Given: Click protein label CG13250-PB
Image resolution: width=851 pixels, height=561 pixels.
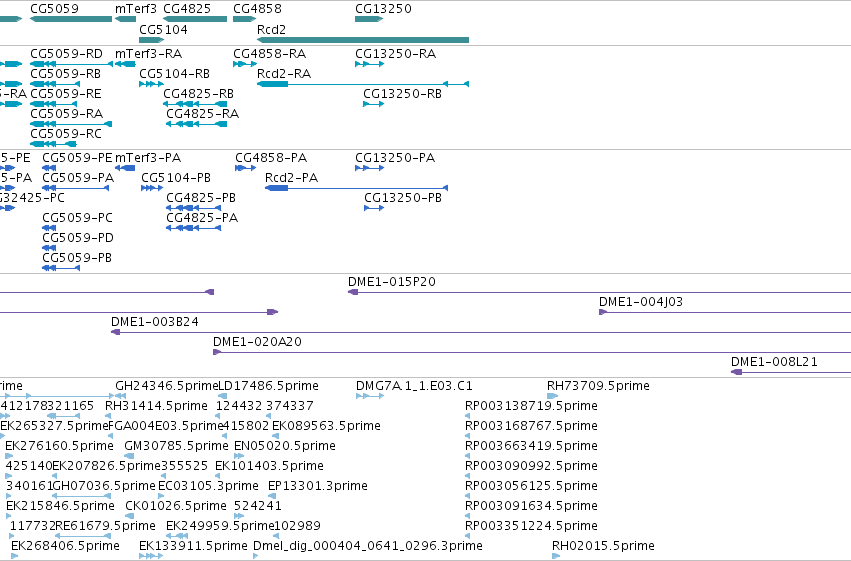Looking at the screenshot, I should click(403, 198).
